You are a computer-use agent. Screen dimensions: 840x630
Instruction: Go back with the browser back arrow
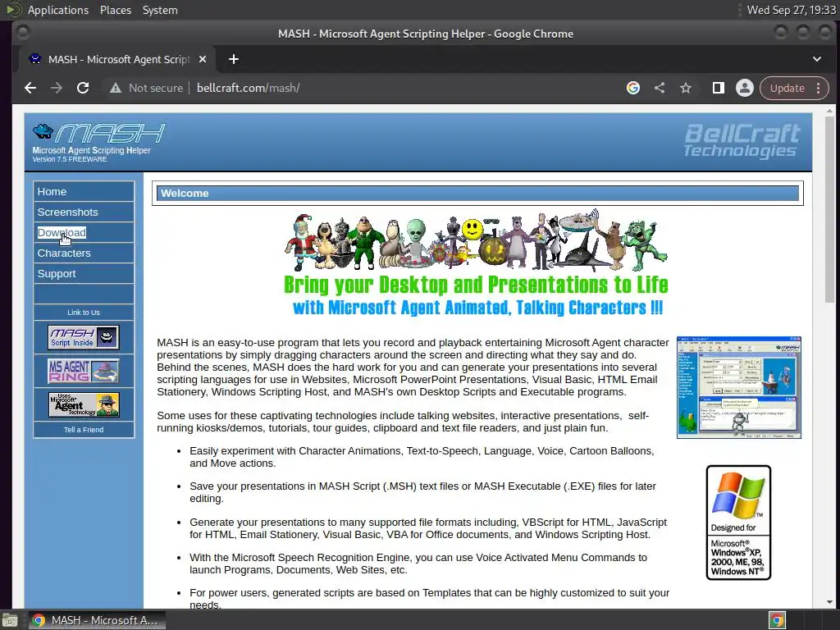pyautogui.click(x=30, y=88)
